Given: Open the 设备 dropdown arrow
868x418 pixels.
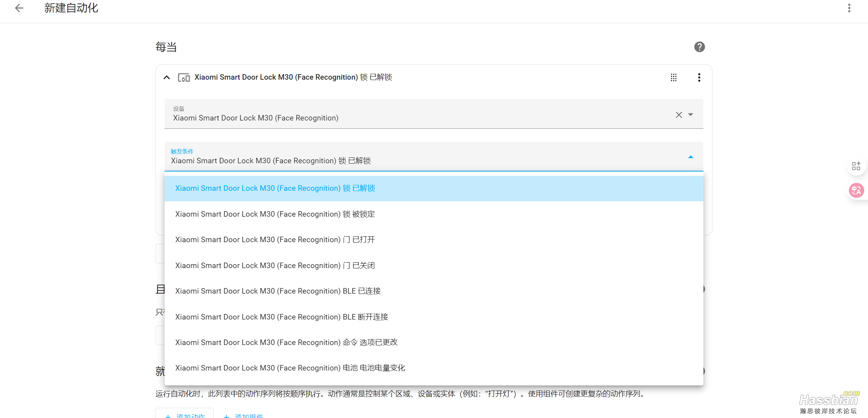Looking at the screenshot, I should [691, 115].
